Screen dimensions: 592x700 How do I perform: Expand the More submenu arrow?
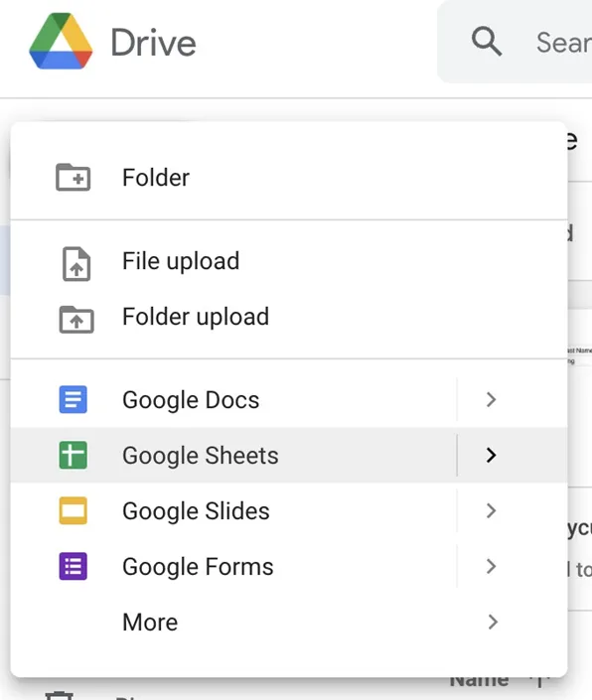tap(493, 622)
